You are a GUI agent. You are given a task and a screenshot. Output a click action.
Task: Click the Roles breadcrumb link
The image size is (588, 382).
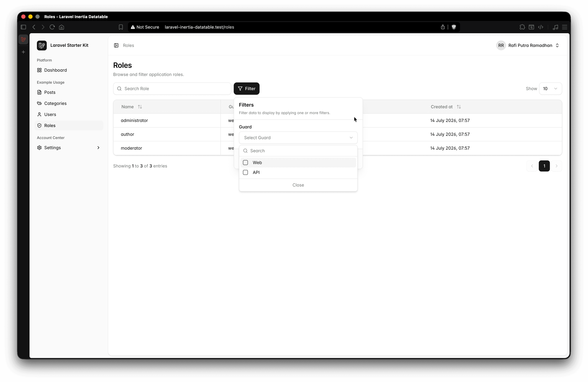pyautogui.click(x=128, y=46)
